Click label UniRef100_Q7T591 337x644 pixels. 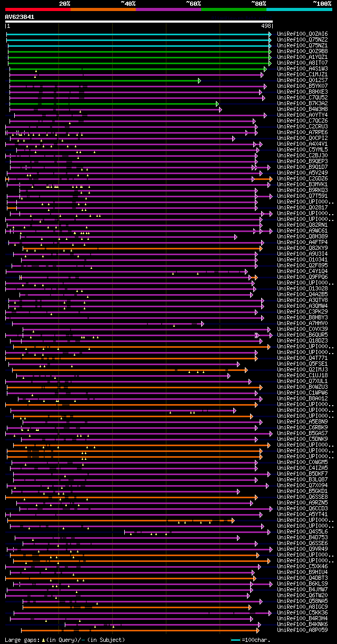[302, 196]
